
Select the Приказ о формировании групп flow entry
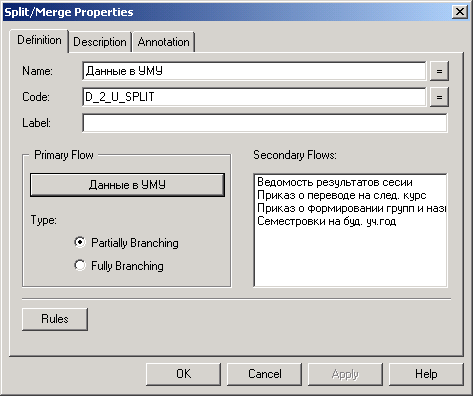[x=351, y=208]
